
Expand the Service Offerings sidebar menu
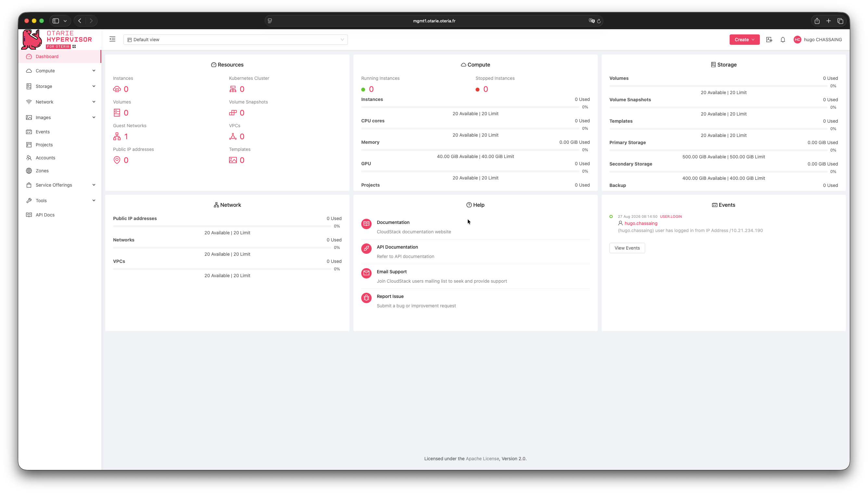(x=60, y=185)
